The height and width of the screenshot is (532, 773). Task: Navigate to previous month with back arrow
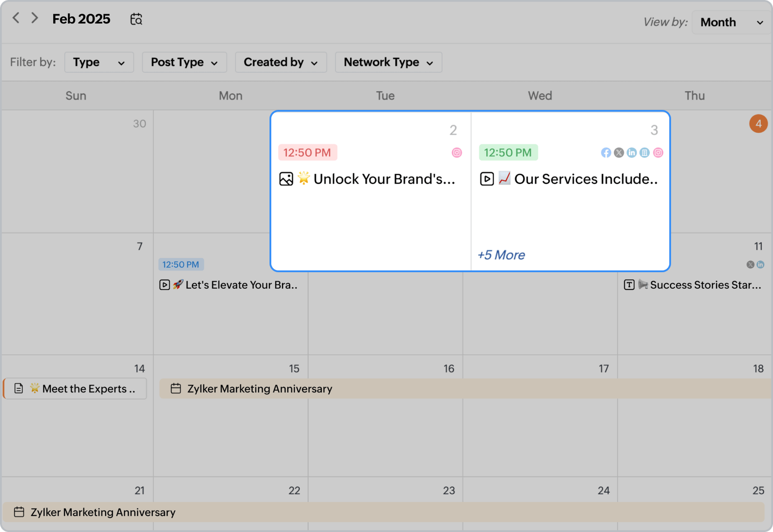click(16, 18)
